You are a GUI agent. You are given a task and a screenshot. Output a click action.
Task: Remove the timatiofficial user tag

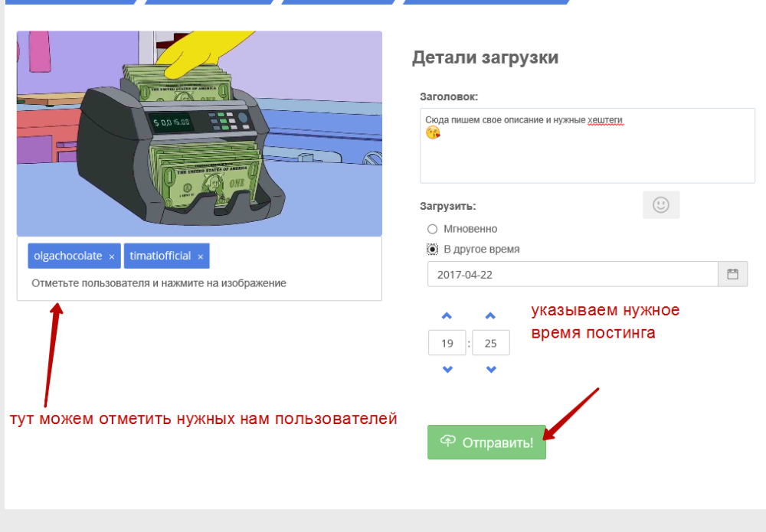pos(200,256)
